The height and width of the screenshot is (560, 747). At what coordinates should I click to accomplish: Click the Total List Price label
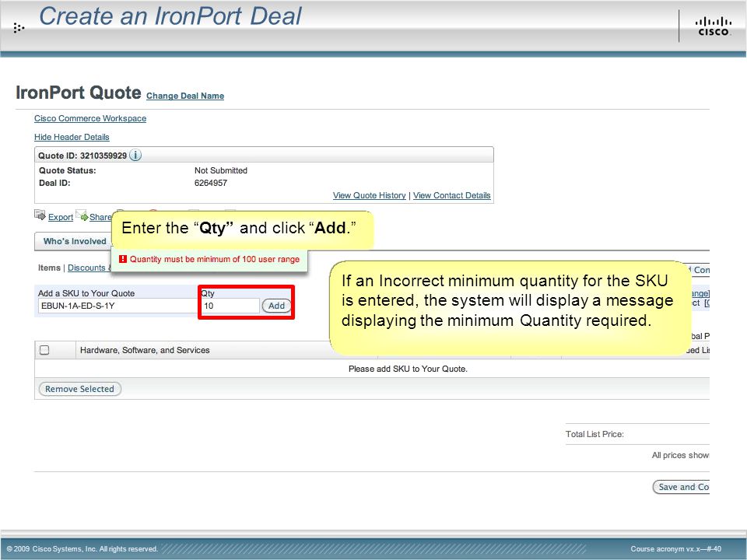click(594, 434)
